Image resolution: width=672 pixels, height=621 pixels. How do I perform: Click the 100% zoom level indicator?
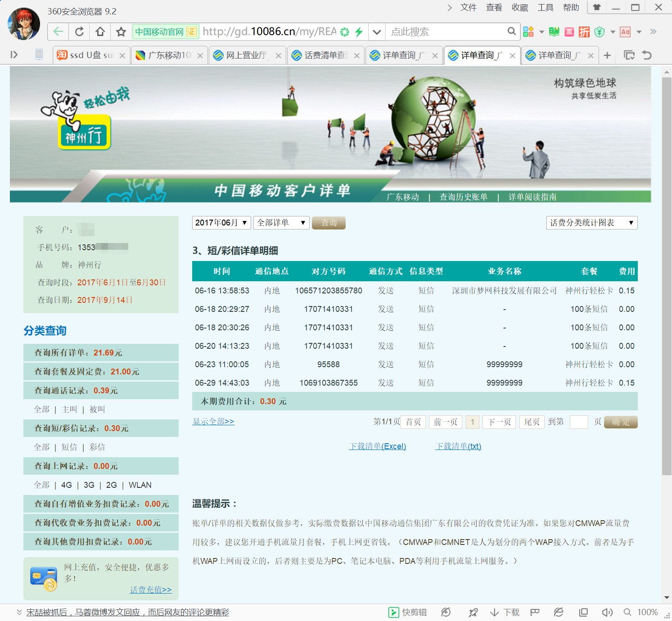(x=647, y=612)
